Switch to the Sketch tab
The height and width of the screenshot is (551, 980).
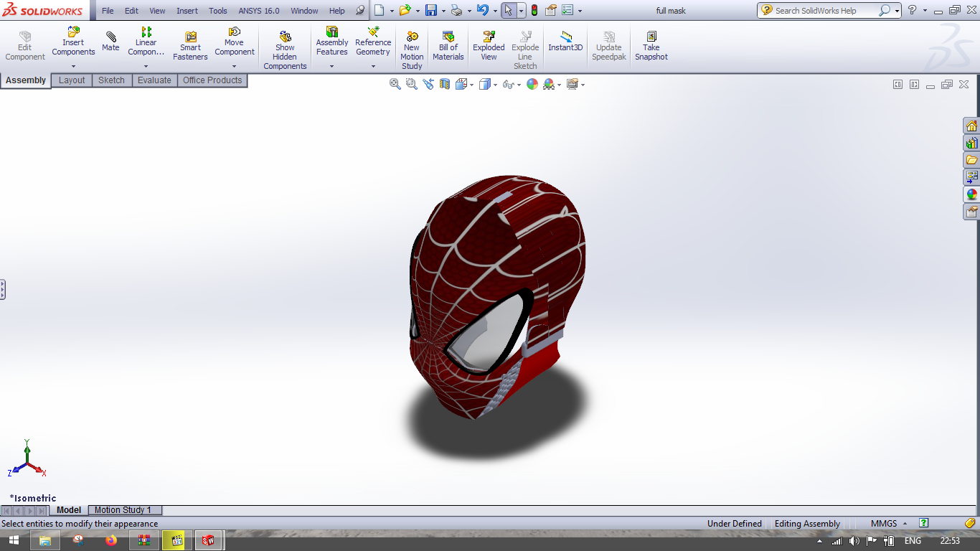(111, 80)
